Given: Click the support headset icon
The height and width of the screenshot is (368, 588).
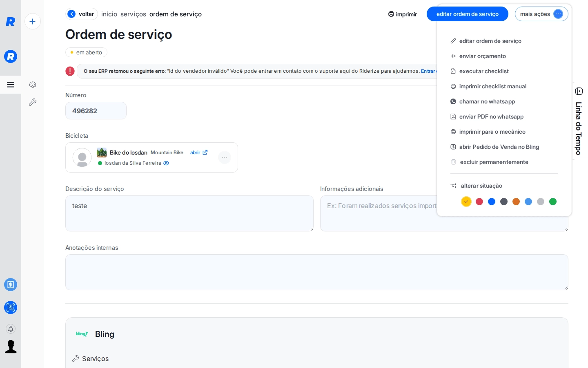Looking at the screenshot, I should pos(33,85).
